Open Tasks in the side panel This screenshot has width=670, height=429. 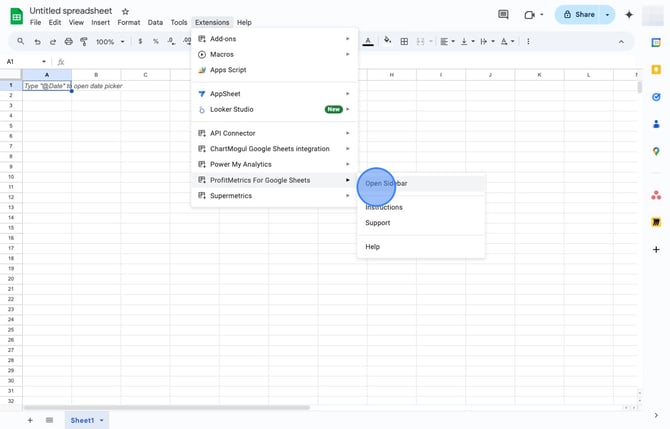656,97
